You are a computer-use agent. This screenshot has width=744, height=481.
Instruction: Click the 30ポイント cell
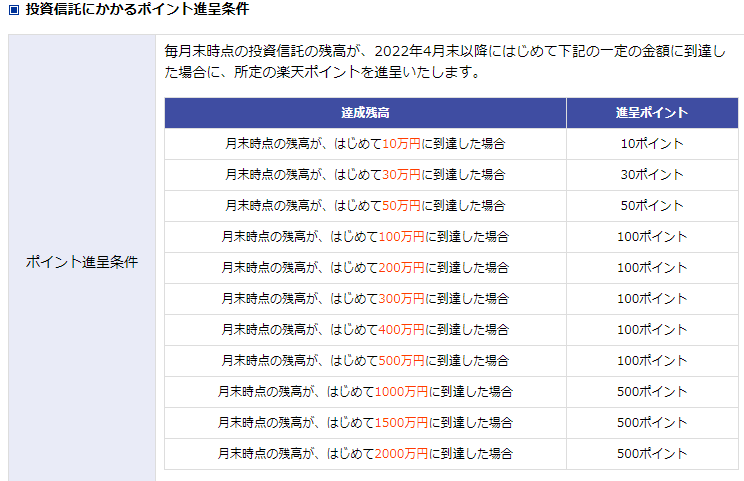(x=652, y=175)
